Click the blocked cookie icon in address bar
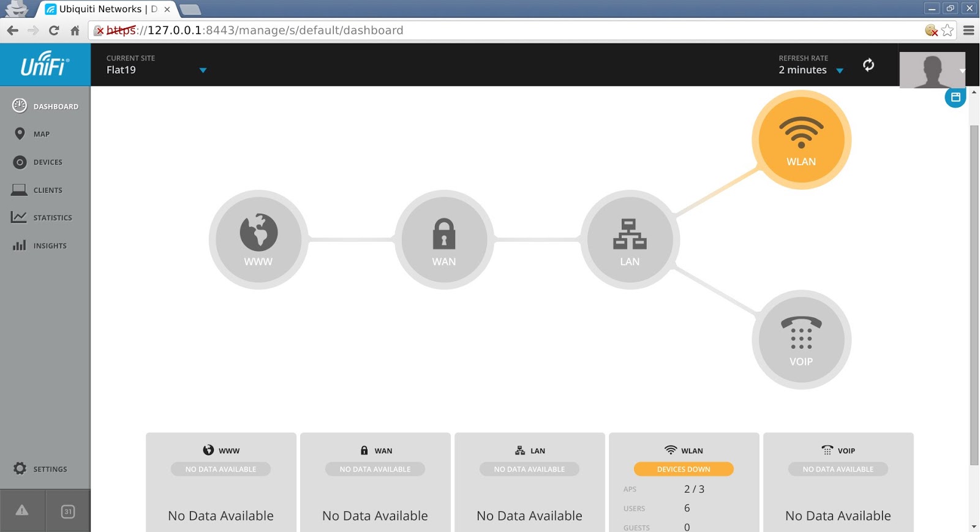The width and height of the screenshot is (980, 532). pos(932,30)
